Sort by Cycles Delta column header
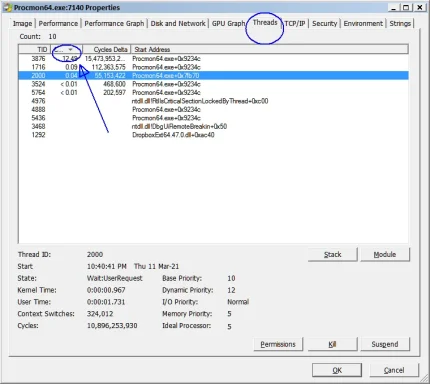 pos(107,49)
